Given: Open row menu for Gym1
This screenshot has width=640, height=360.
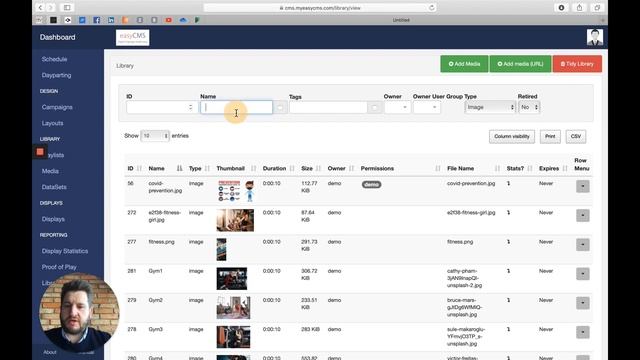Looking at the screenshot, I should (582, 273).
